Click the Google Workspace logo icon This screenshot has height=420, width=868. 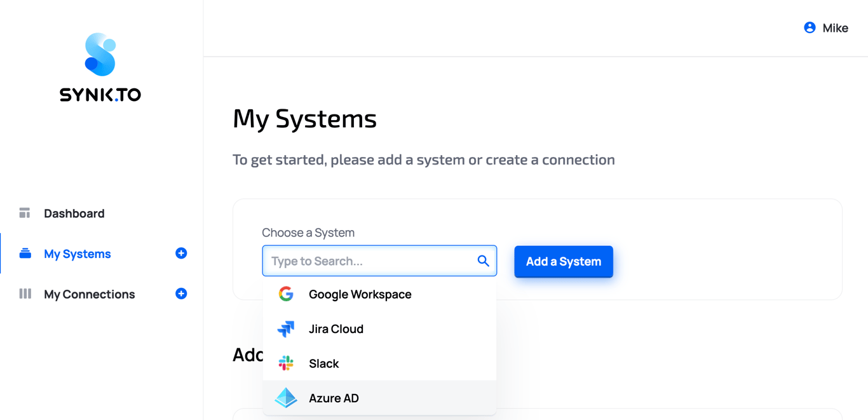pos(286,294)
